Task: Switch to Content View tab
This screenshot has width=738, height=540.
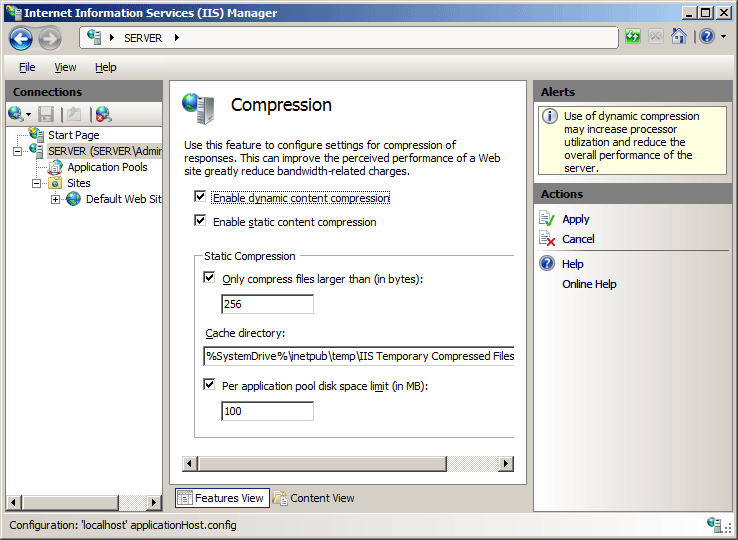Action: (x=314, y=498)
